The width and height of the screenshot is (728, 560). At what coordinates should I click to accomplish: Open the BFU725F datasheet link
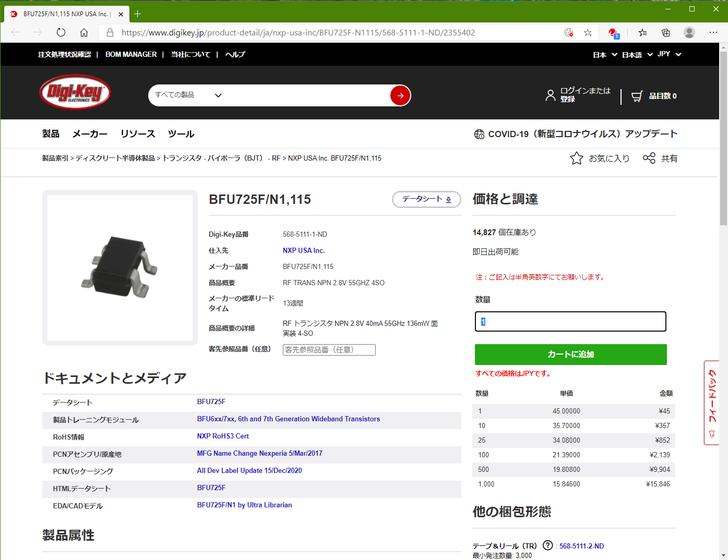point(211,401)
